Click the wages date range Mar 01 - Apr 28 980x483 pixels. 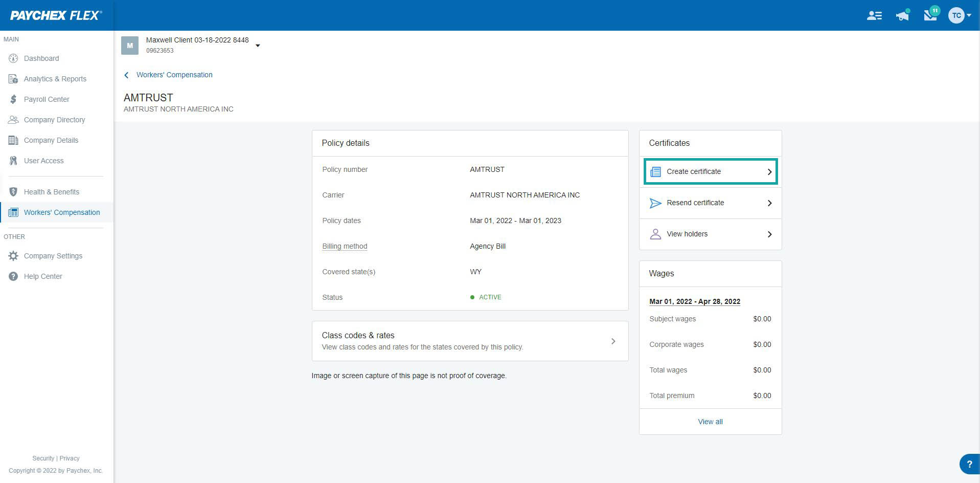pos(695,301)
